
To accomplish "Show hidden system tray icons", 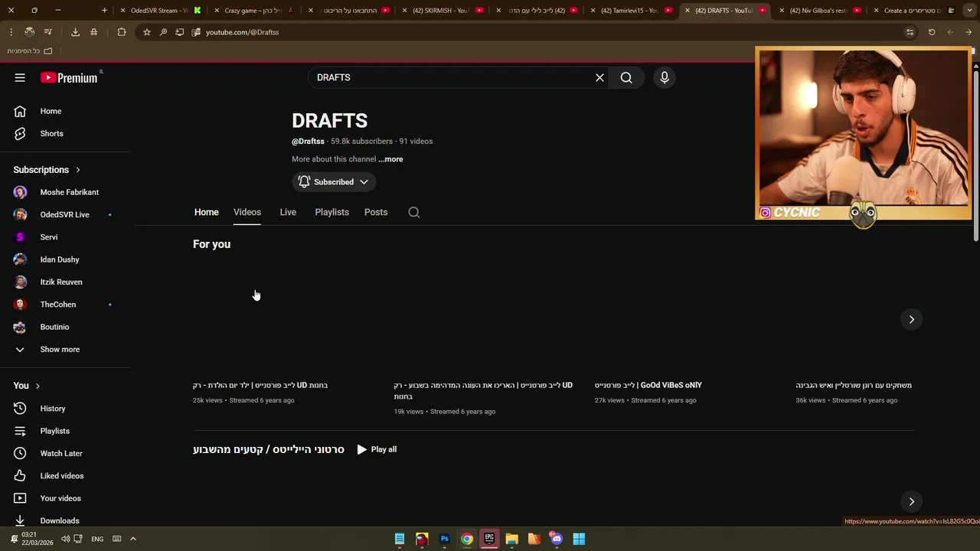I will (132, 539).
